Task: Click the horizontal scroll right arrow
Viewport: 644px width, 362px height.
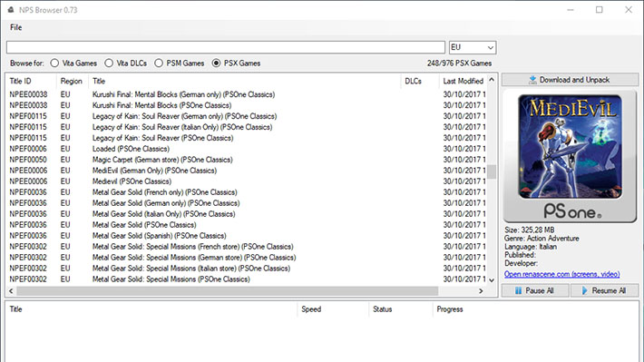Action: pos(481,291)
